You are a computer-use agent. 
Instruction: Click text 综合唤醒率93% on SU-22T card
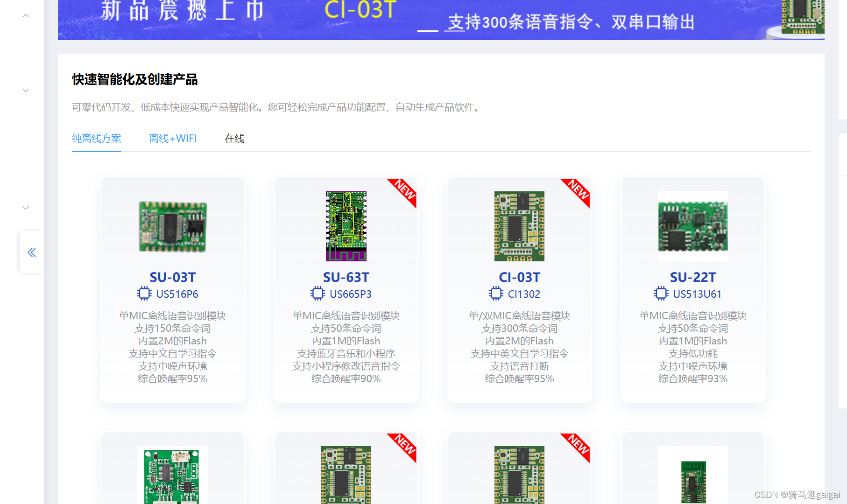[x=693, y=379]
